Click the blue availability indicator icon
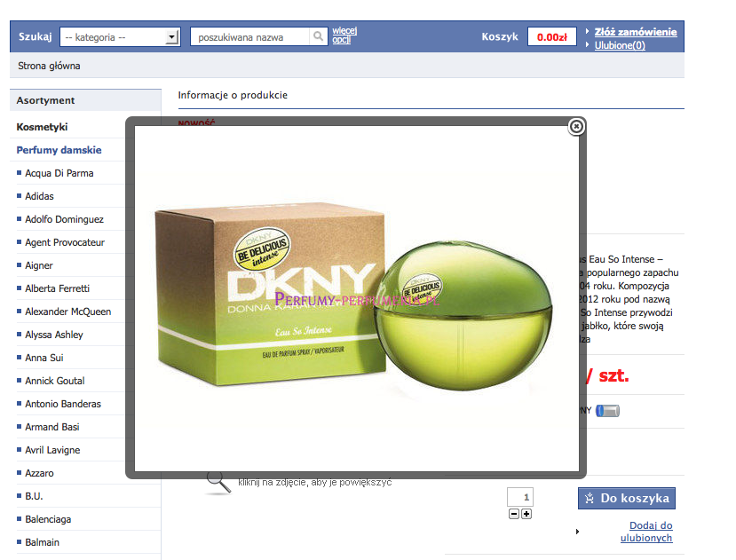This screenshot has height=560, width=736. [608, 410]
